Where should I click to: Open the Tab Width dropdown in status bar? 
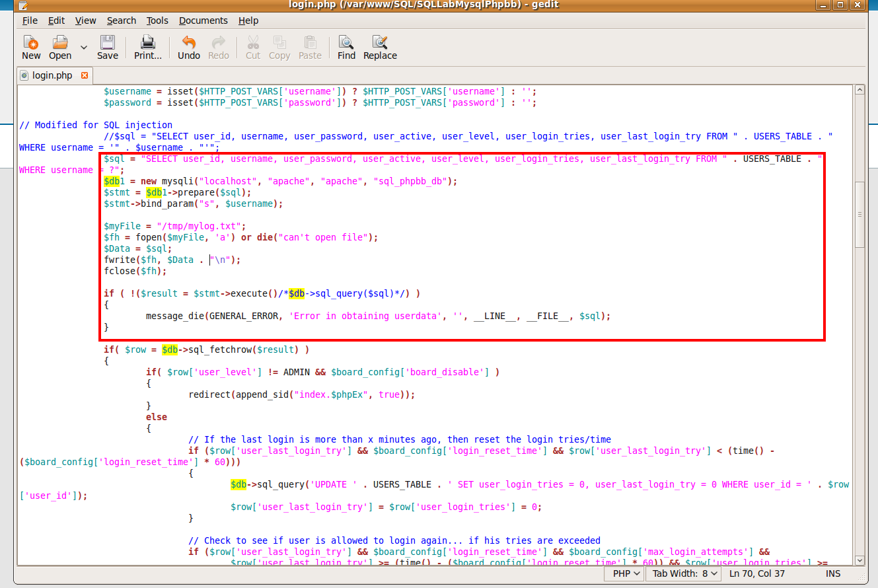pyautogui.click(x=685, y=573)
